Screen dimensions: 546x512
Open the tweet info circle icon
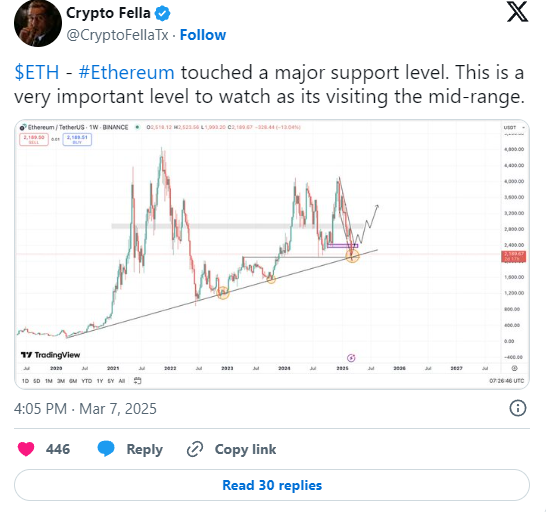tap(517, 408)
